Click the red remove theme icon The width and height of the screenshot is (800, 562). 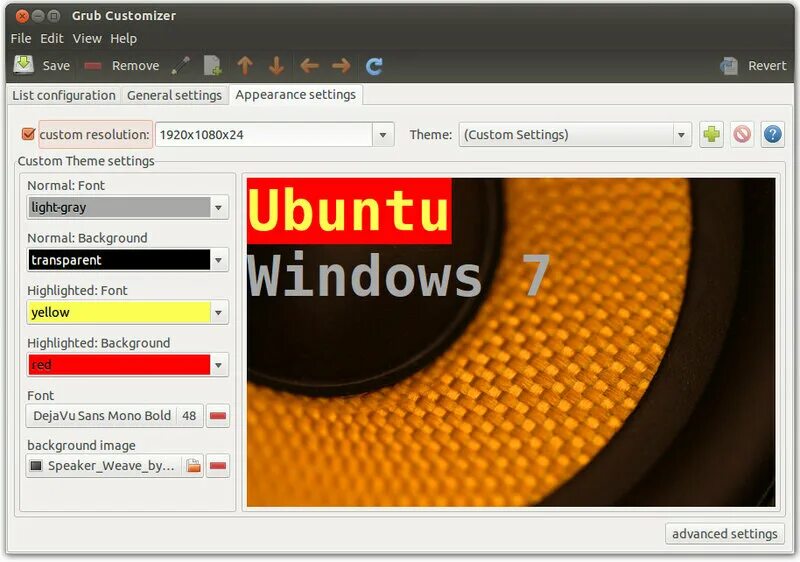coord(742,135)
